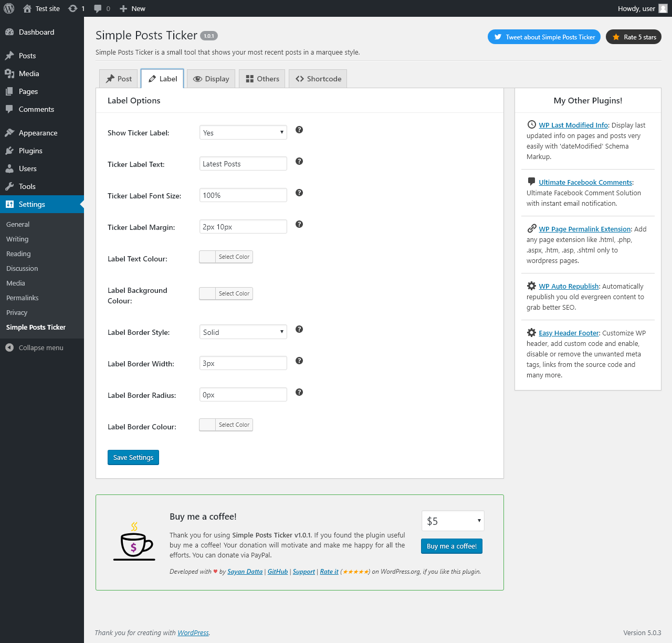672x643 pixels.
Task: Open the Permalinks settings submenu
Action: (23, 298)
